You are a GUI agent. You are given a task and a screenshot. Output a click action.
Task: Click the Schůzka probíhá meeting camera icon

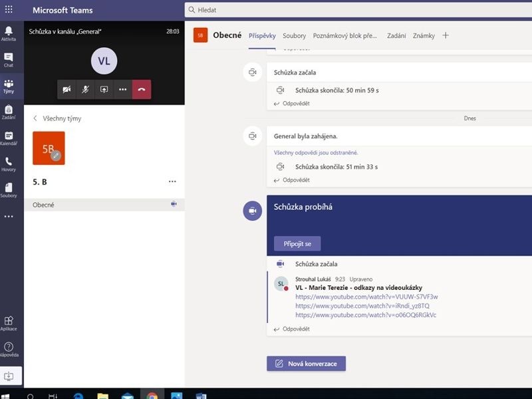253,211
